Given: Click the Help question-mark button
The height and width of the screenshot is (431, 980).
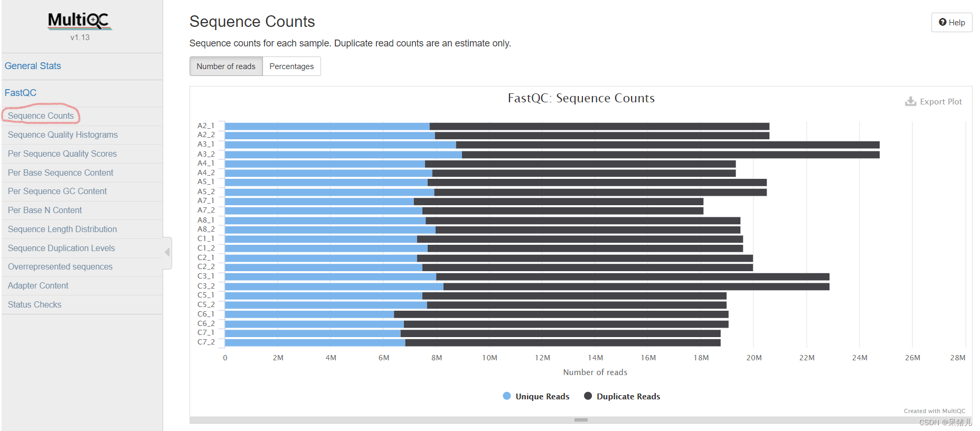Looking at the screenshot, I should (x=951, y=22).
